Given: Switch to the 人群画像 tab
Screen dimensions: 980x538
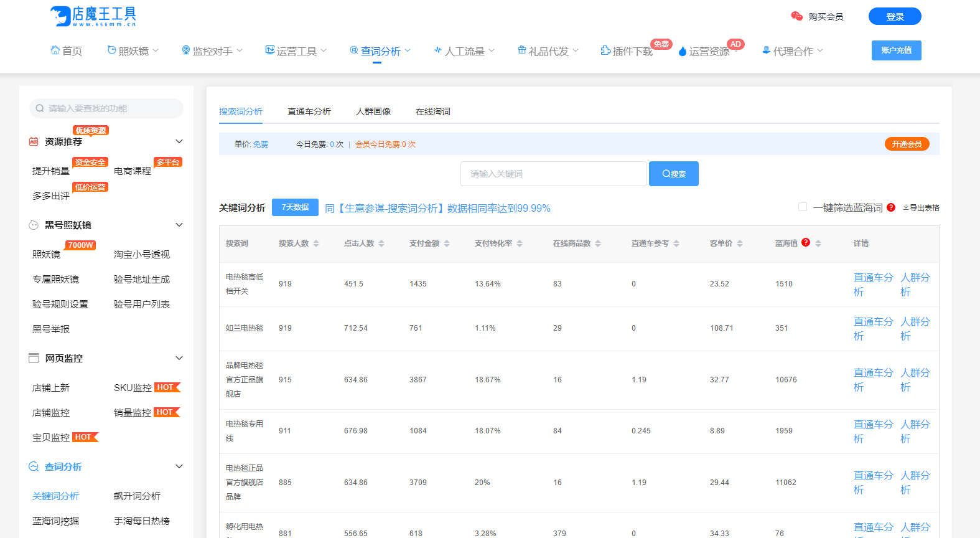Looking at the screenshot, I should point(373,111).
